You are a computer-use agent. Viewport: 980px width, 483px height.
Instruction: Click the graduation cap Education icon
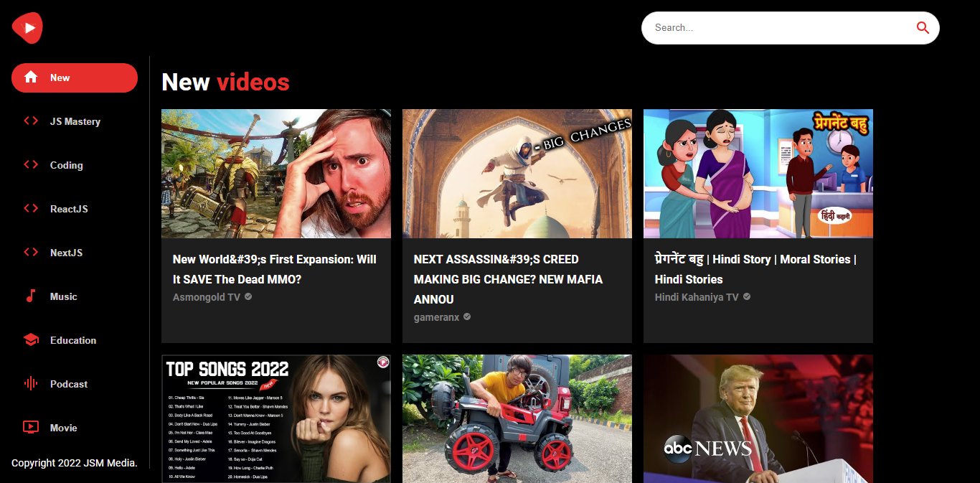click(x=31, y=340)
